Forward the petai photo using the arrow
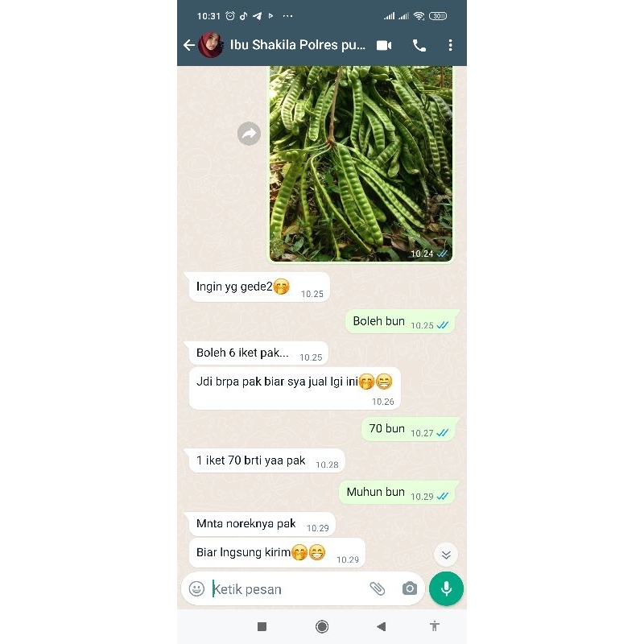The width and height of the screenshot is (644, 644). 249,134
